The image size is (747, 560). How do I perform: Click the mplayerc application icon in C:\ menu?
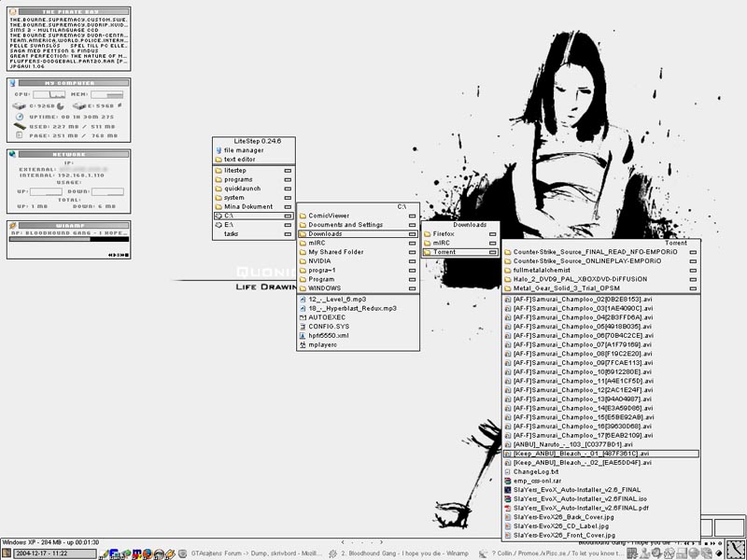pyautogui.click(x=303, y=344)
